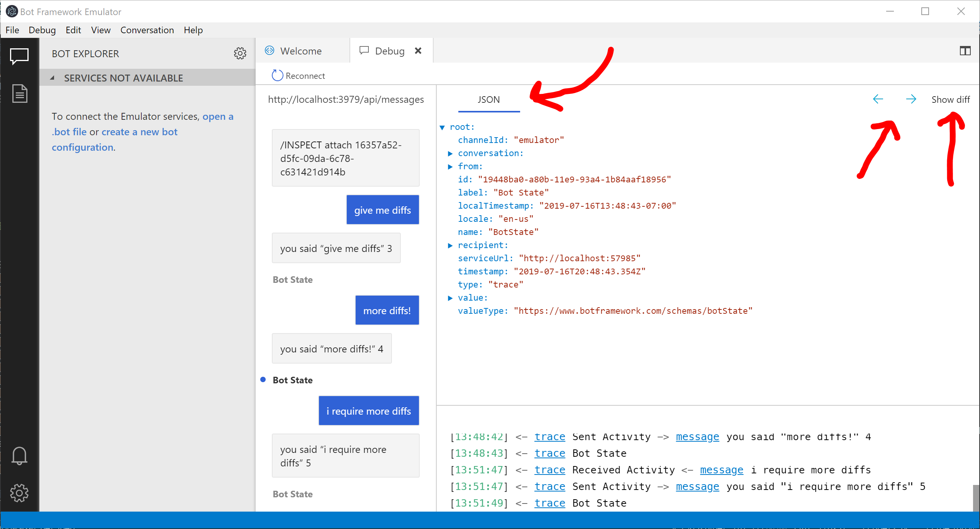Open the File menu

click(x=12, y=30)
